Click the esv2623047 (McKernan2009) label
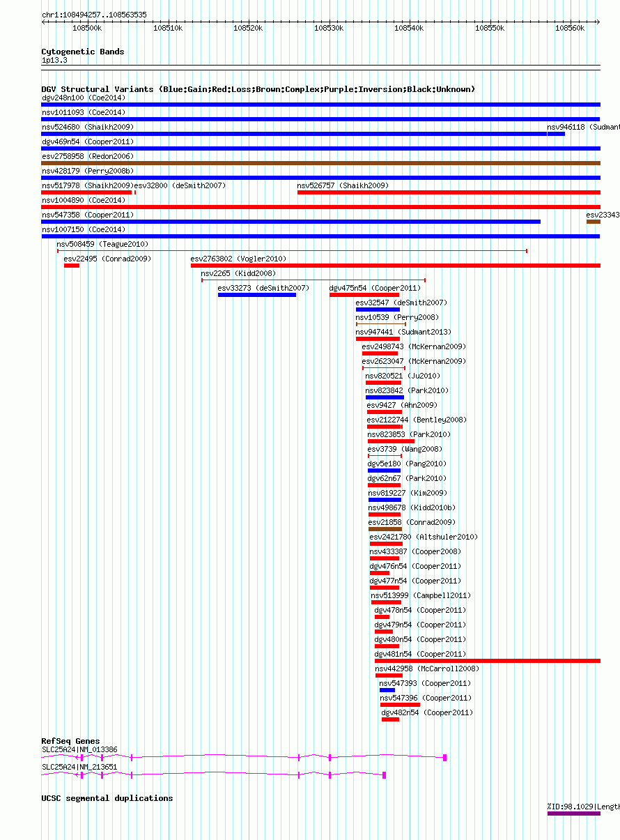Image resolution: width=620 pixels, height=840 pixels. [x=414, y=361]
